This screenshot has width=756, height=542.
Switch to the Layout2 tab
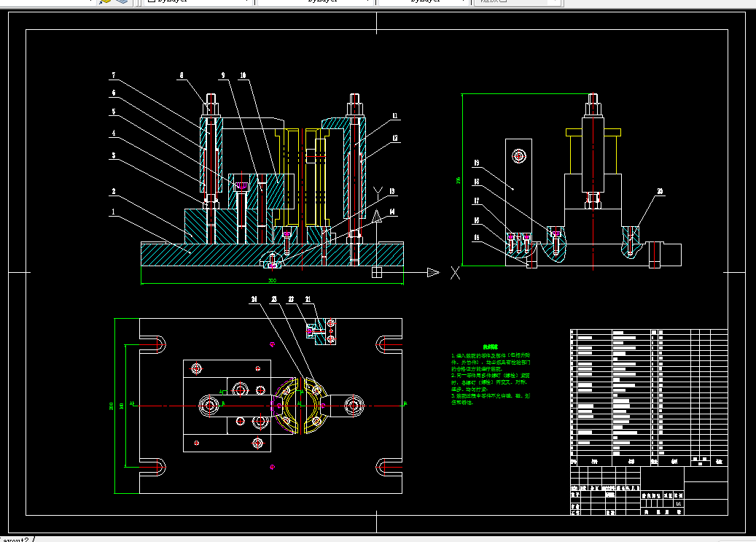[x=15, y=539]
